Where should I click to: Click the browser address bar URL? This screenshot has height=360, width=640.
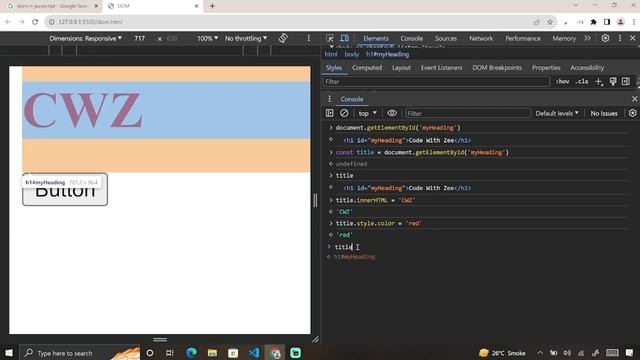[x=90, y=22]
